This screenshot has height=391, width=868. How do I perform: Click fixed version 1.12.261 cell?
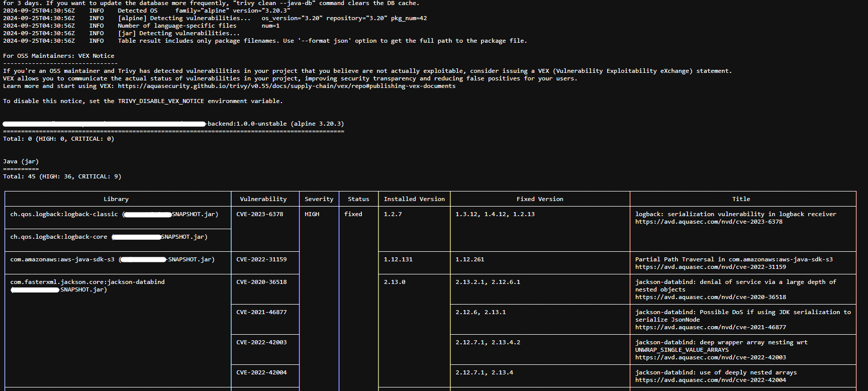click(469, 259)
